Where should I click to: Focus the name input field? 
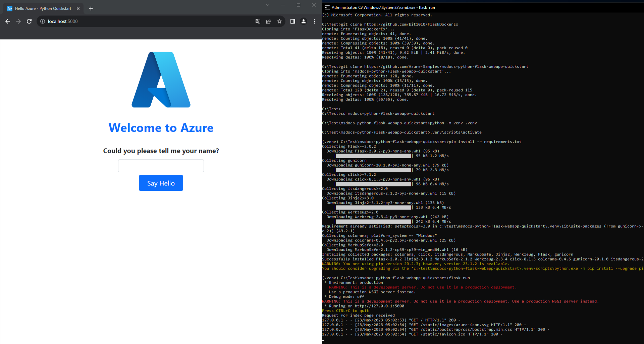pyautogui.click(x=161, y=166)
